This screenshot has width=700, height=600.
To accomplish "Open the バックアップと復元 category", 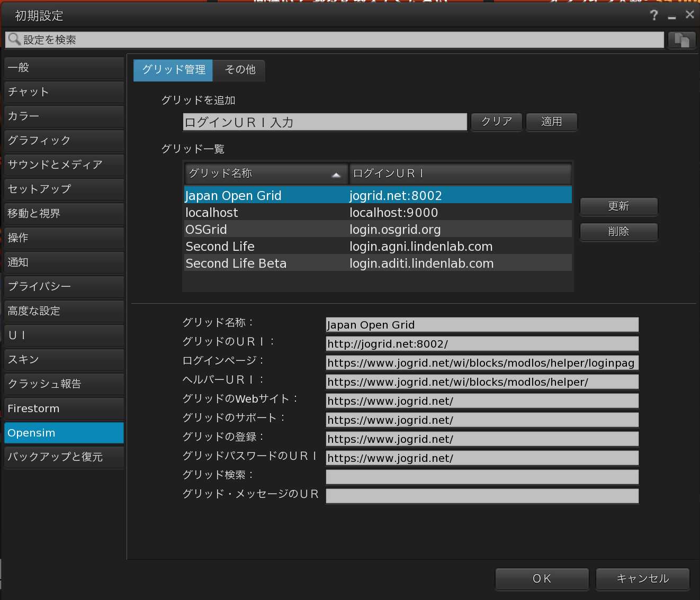I will 64,457.
